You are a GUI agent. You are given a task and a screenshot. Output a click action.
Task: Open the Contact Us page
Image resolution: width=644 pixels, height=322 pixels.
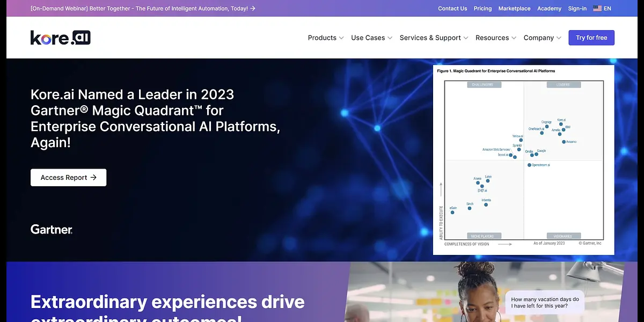[x=452, y=9]
